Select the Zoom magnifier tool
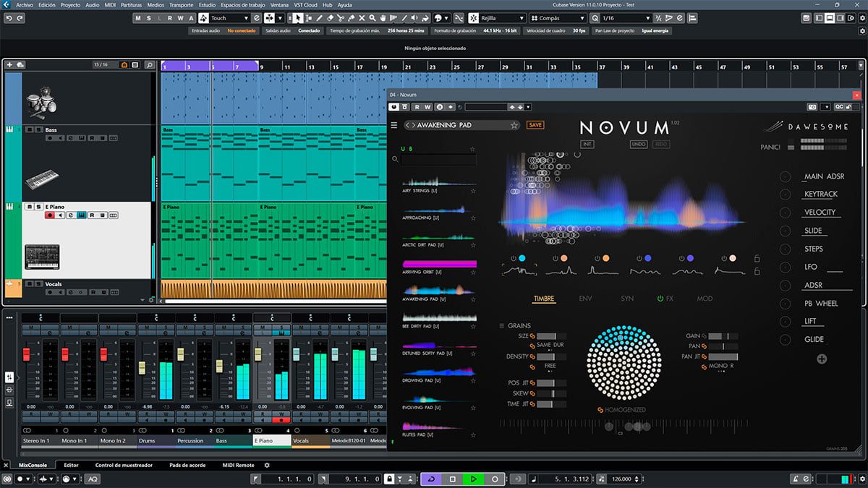868x488 pixels. click(x=373, y=17)
